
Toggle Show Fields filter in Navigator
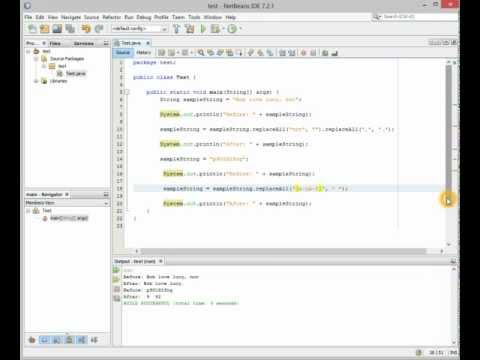(44, 340)
